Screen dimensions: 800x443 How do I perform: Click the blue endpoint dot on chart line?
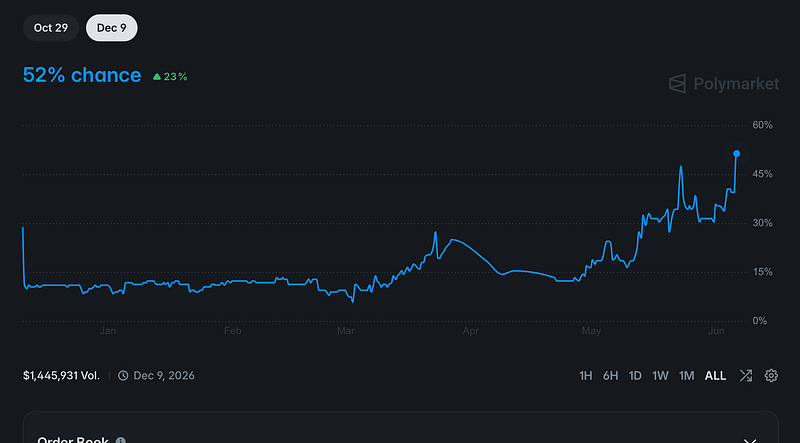coord(737,154)
